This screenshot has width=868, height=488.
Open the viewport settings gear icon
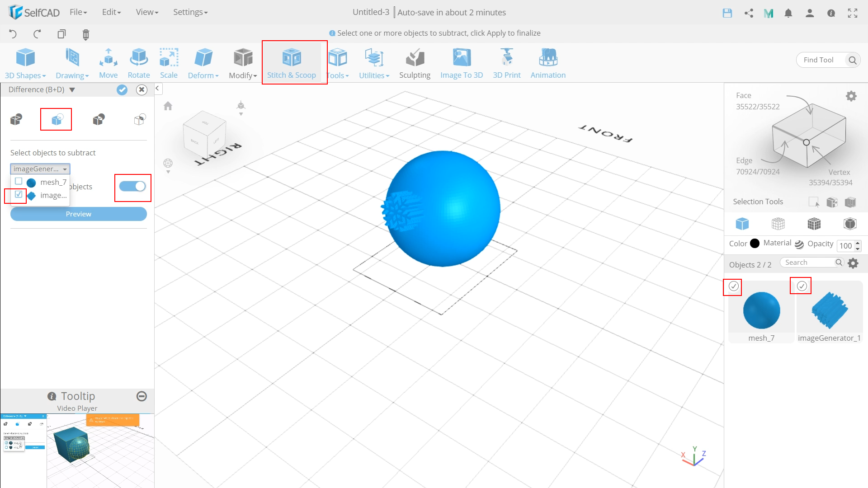point(851,96)
